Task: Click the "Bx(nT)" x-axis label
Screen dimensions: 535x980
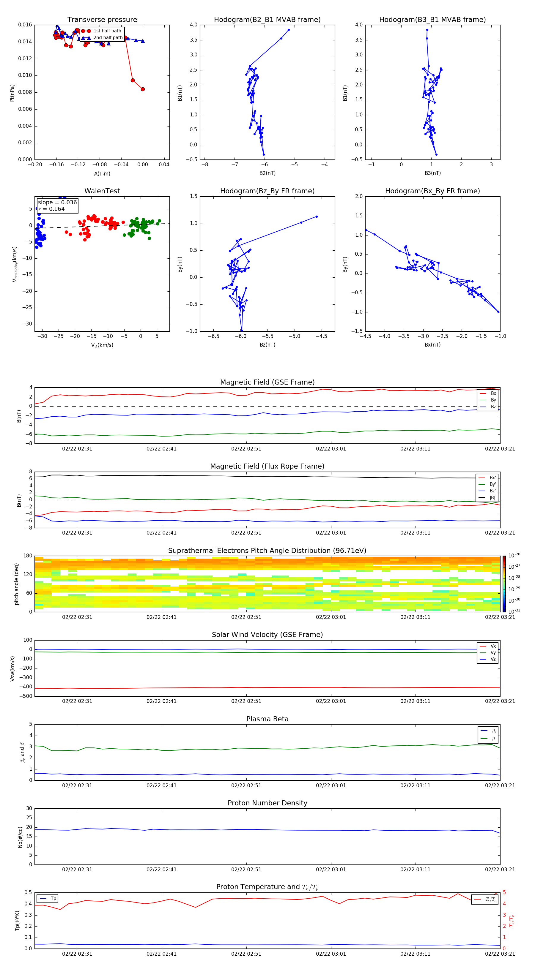Action: pyautogui.click(x=432, y=345)
